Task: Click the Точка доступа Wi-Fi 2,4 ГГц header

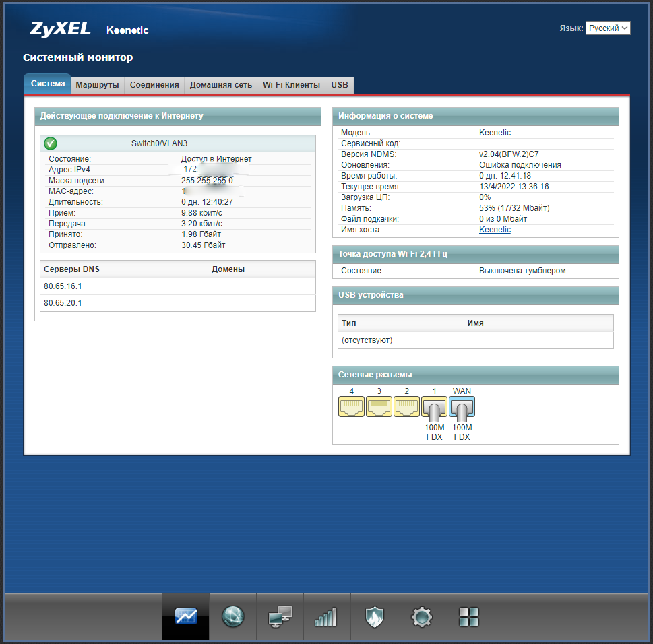Action: coord(476,254)
